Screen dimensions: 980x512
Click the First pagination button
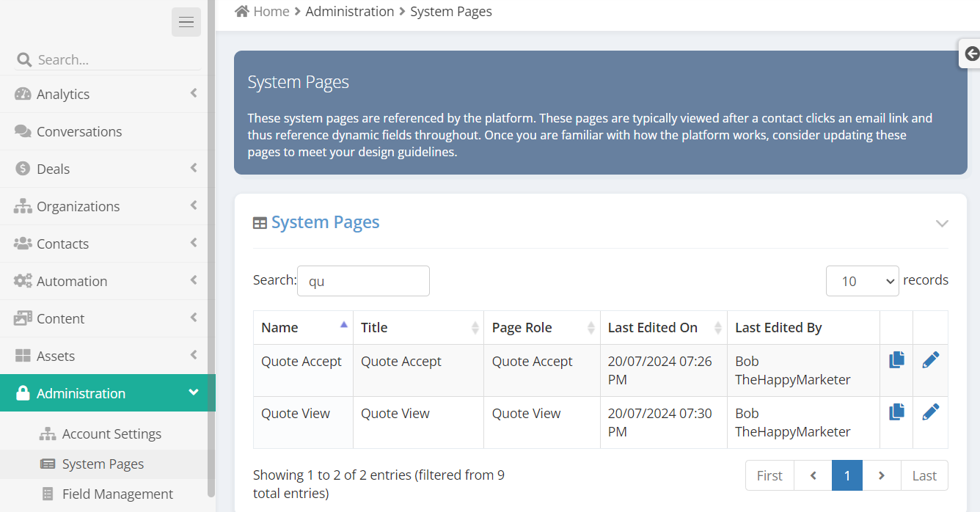coord(769,475)
